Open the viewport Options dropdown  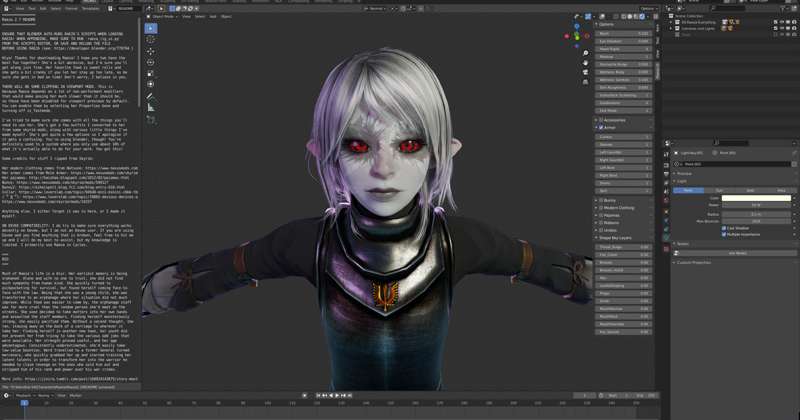pyautogui.click(x=648, y=9)
